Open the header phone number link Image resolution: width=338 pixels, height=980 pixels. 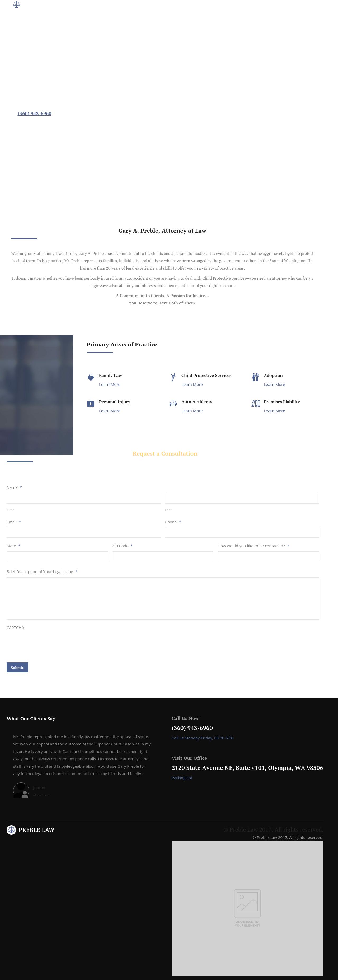[35, 113]
